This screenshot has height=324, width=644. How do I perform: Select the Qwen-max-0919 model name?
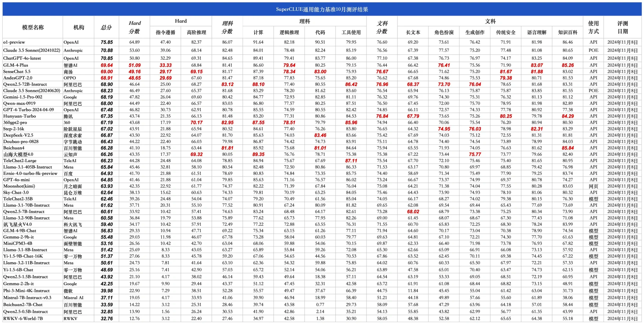(19, 103)
